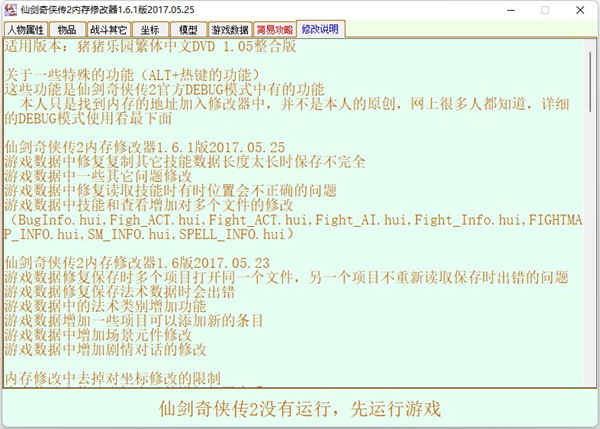Click the disabled maximize window button

[x=545, y=10]
